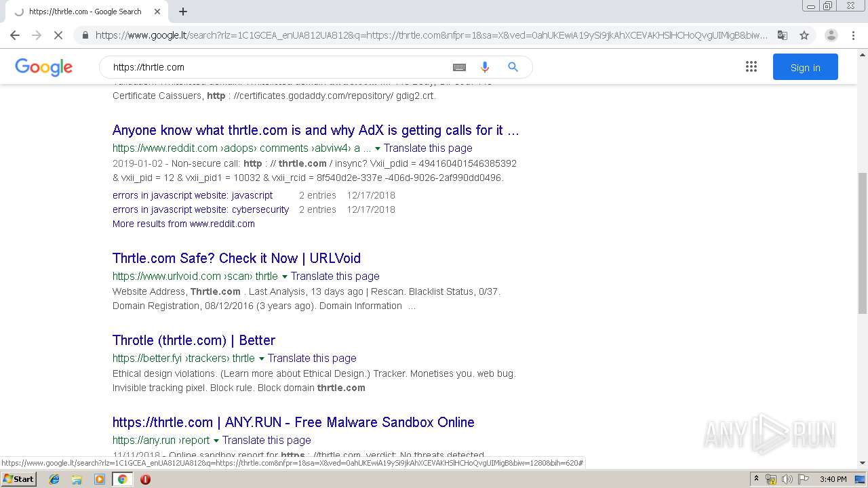Open the media player taskbar icon
This screenshot has height=488, width=868.
(x=100, y=479)
